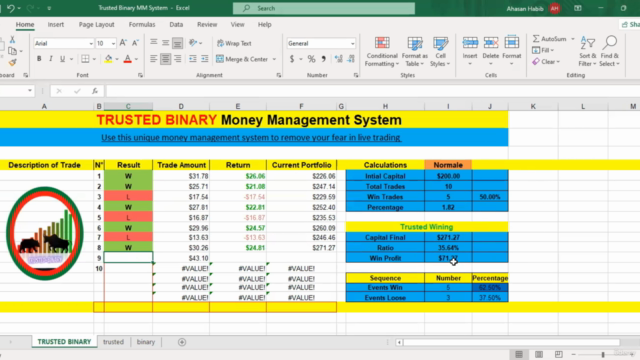
Task: Click the zoom slider handle
Action: point(603,355)
